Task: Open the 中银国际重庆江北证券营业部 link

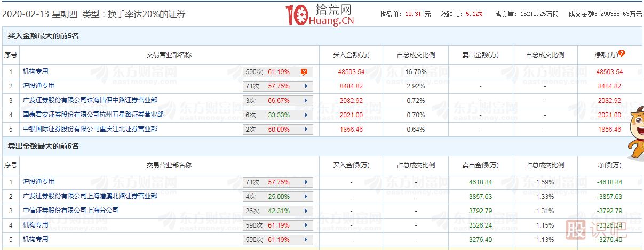Action: tap(90, 129)
